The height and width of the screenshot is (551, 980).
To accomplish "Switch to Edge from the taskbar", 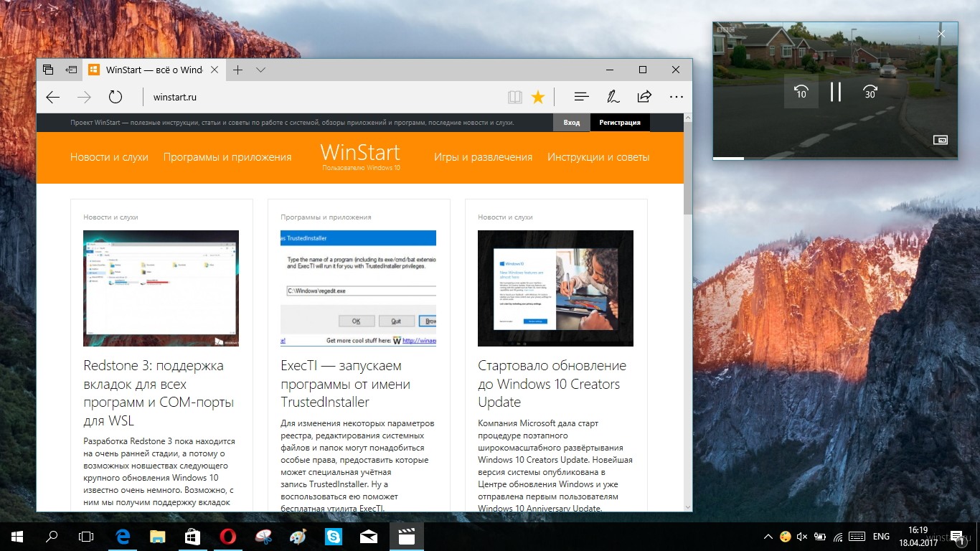I will [x=123, y=536].
